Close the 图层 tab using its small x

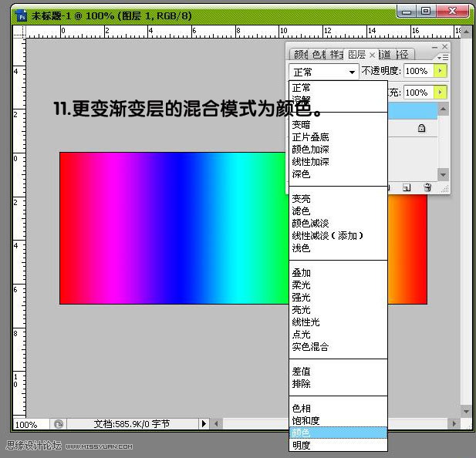372,56
